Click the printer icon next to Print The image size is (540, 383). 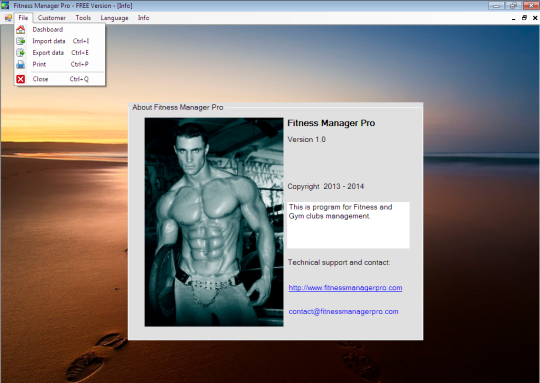coord(21,64)
